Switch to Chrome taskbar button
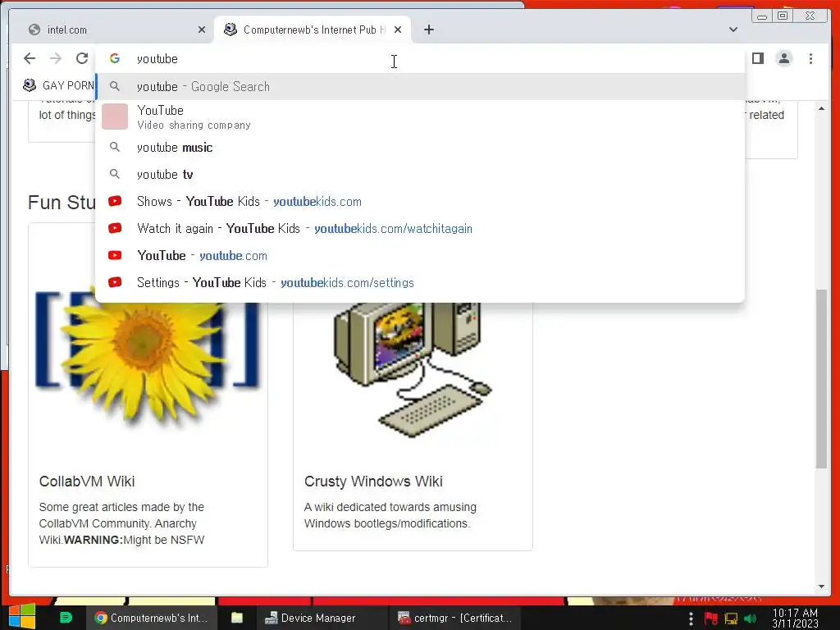The height and width of the screenshot is (630, 840). (x=152, y=618)
